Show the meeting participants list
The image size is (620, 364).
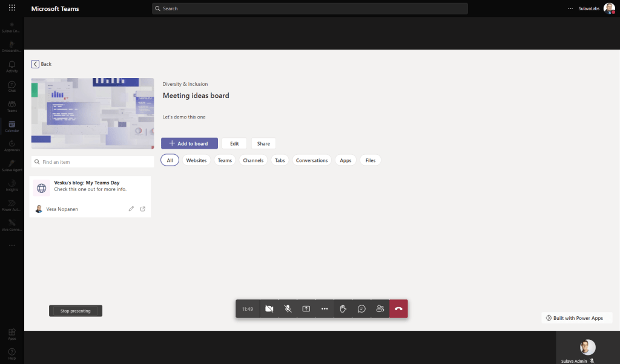click(380, 309)
